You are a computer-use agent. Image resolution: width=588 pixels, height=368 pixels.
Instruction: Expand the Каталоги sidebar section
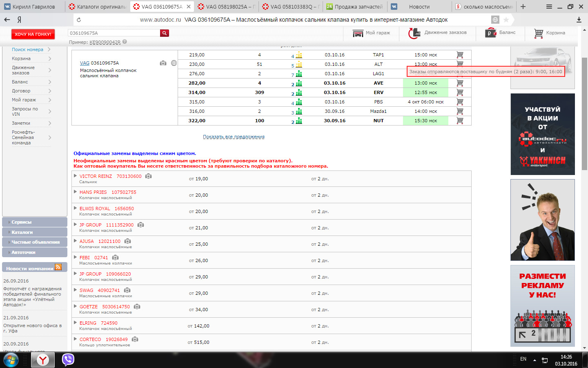[x=35, y=232]
